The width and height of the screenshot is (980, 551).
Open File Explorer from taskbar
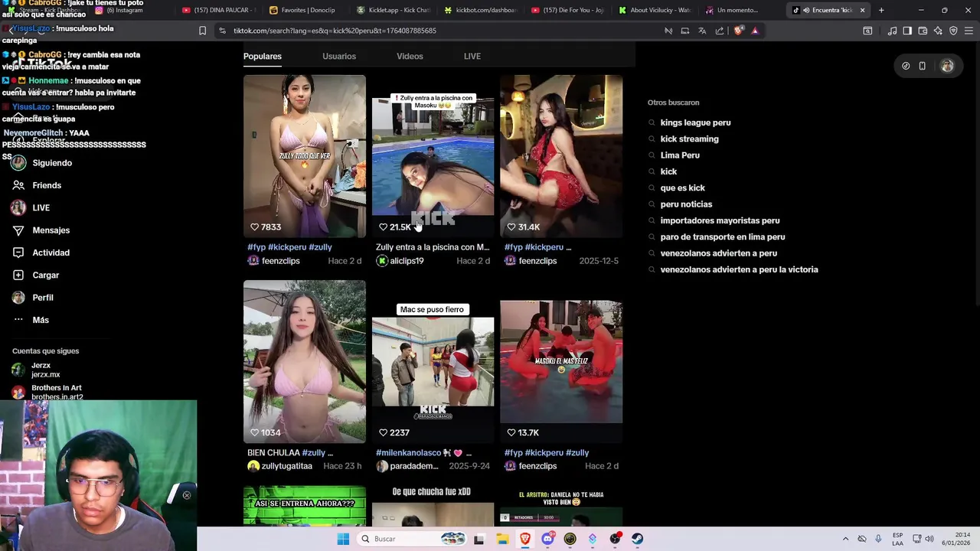click(x=502, y=539)
